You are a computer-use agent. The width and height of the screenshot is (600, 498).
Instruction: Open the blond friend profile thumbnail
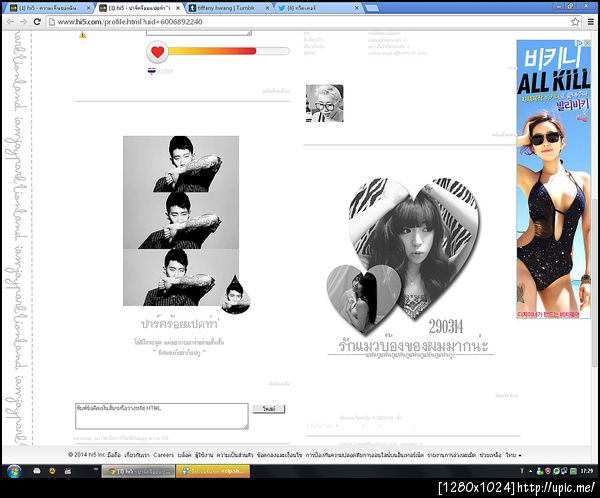click(324, 103)
